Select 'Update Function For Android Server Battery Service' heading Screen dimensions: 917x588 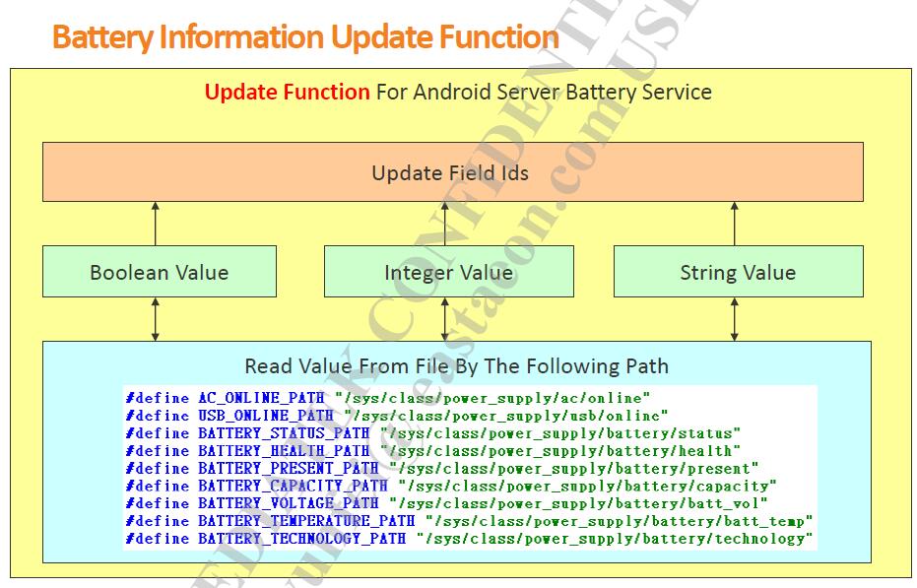458,92
